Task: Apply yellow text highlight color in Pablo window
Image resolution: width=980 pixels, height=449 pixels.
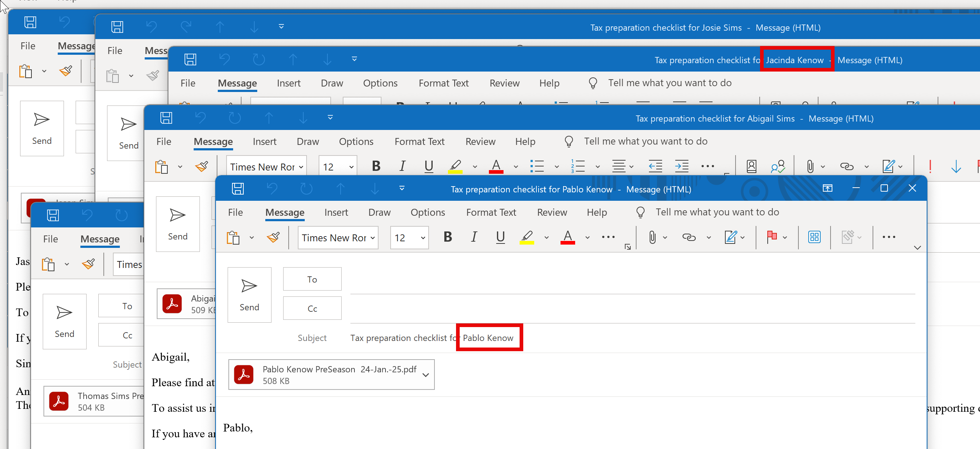Action: (x=527, y=237)
